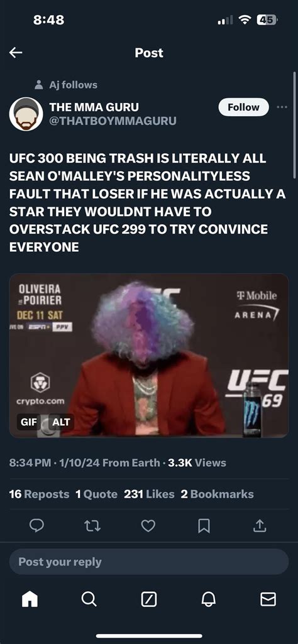Tap the back arrow icon
The width and height of the screenshot is (298, 644).
tap(16, 53)
